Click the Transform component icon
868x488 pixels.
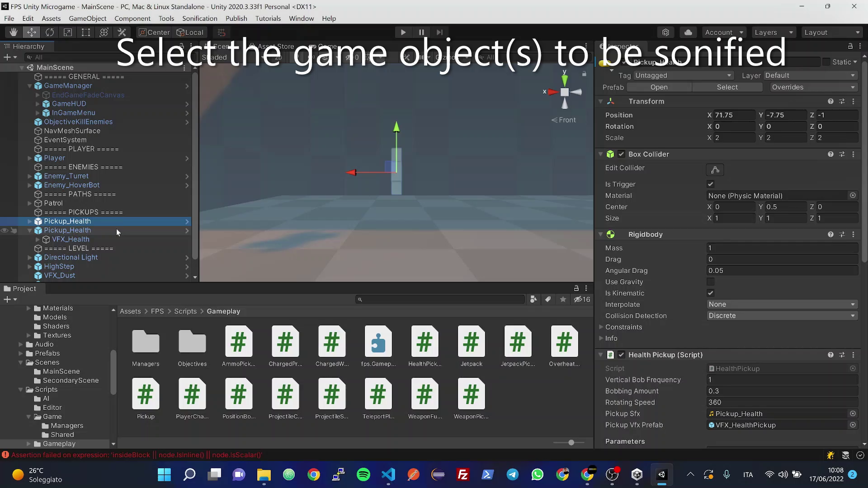(x=610, y=101)
